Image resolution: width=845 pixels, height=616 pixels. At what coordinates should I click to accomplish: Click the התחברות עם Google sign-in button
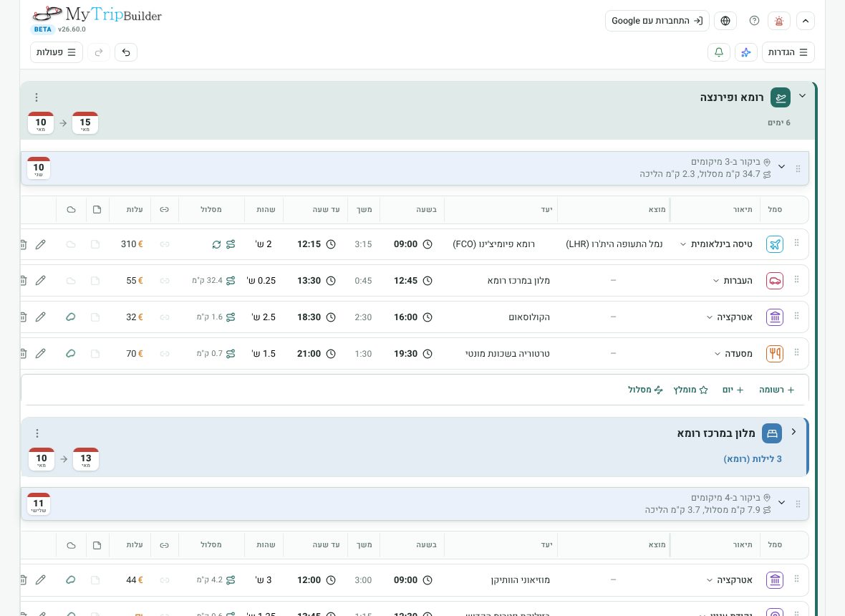tap(657, 21)
